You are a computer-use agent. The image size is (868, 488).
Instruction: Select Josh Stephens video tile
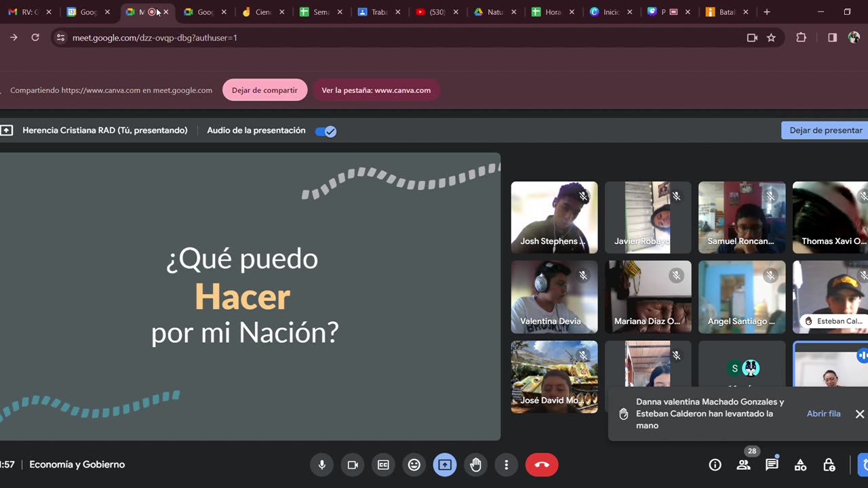click(x=554, y=218)
